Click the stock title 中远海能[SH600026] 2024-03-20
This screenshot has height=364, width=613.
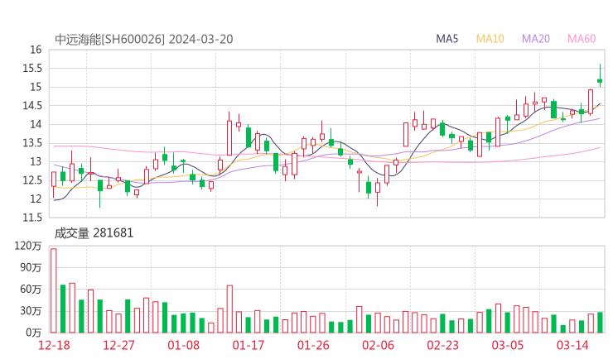pyautogui.click(x=144, y=40)
